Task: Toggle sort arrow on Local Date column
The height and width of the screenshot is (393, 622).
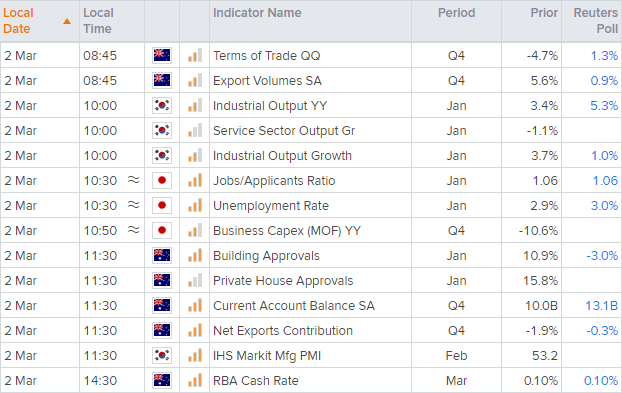Action: point(67,21)
